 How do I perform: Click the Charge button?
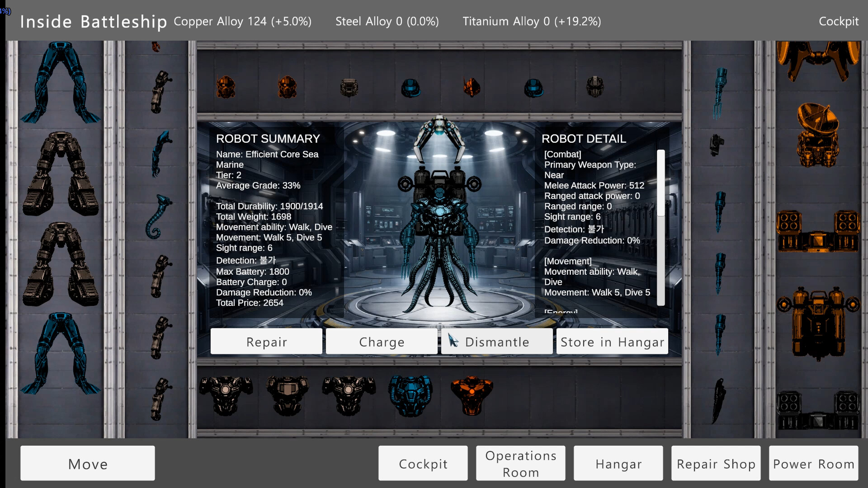[382, 342]
